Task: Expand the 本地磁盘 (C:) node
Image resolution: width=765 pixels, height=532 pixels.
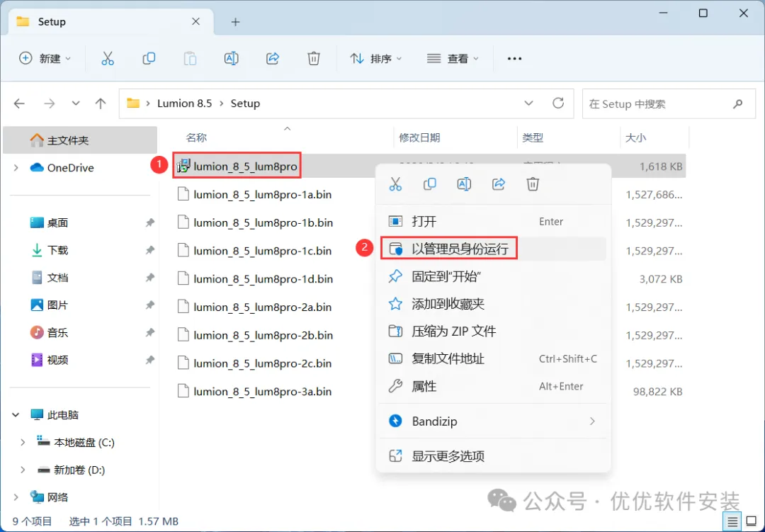Action: click(23, 443)
